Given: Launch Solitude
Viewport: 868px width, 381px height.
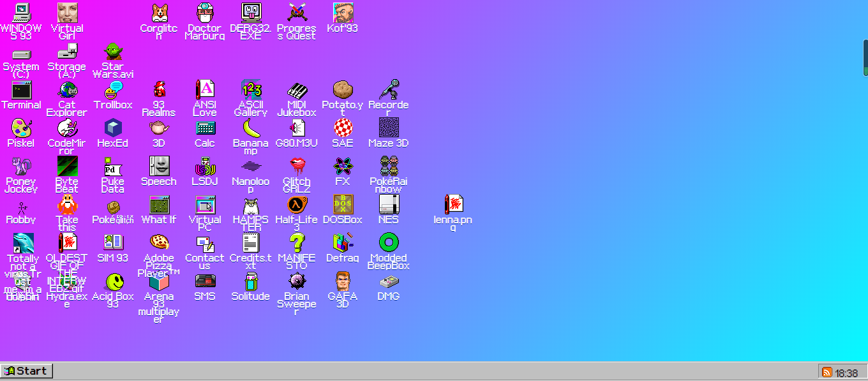Looking at the screenshot, I should click(x=250, y=281).
